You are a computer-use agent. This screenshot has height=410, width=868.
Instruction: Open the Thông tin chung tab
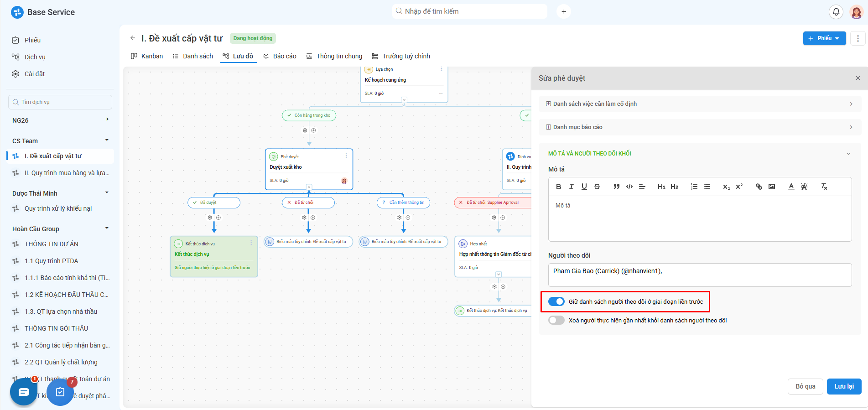(334, 56)
